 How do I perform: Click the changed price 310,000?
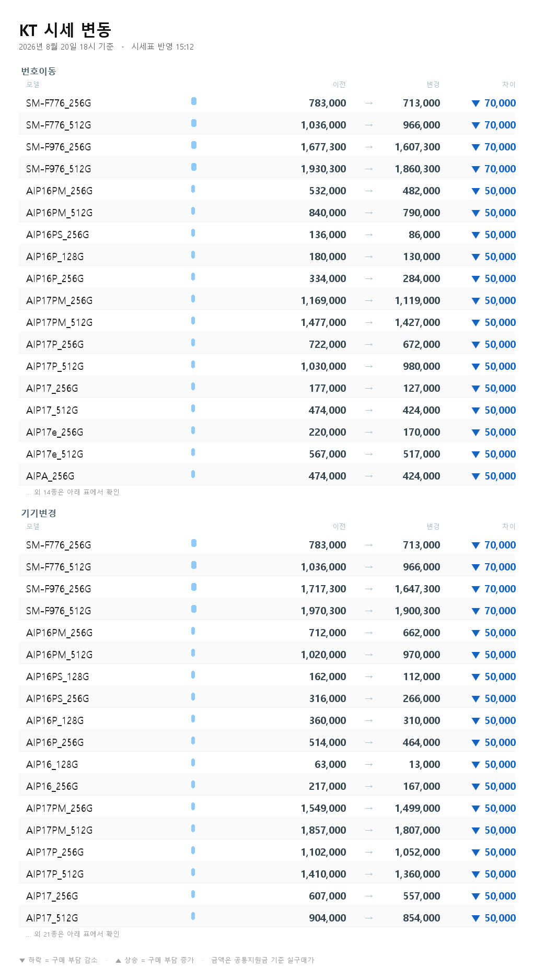click(422, 721)
